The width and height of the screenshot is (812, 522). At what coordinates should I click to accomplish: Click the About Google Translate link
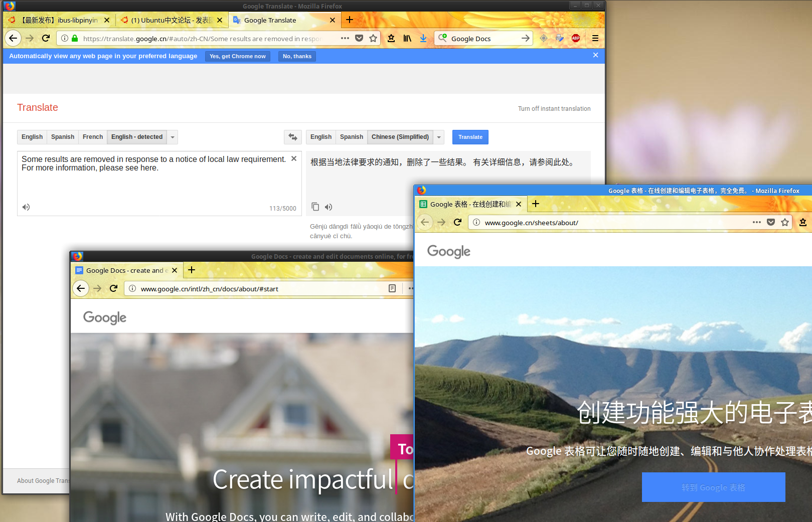coord(43,480)
